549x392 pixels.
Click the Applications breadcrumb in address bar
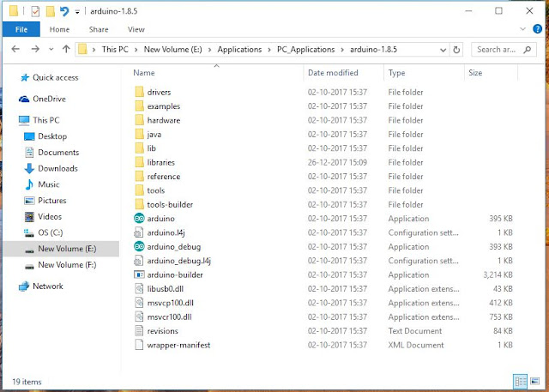(x=239, y=50)
